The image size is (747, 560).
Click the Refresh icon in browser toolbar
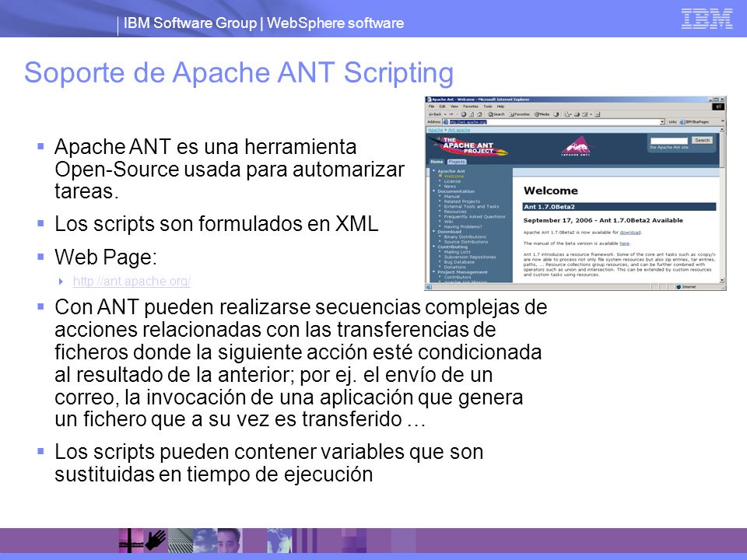[x=472, y=114]
